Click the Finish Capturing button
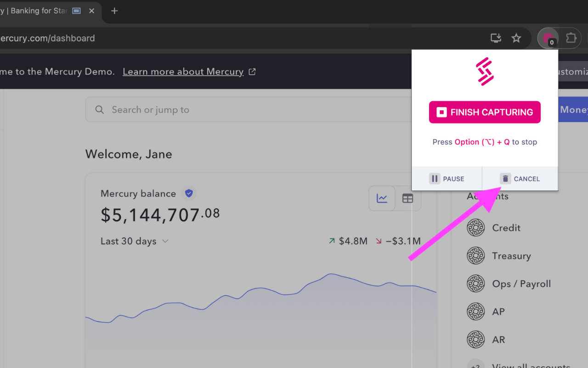588x368 pixels. click(485, 112)
